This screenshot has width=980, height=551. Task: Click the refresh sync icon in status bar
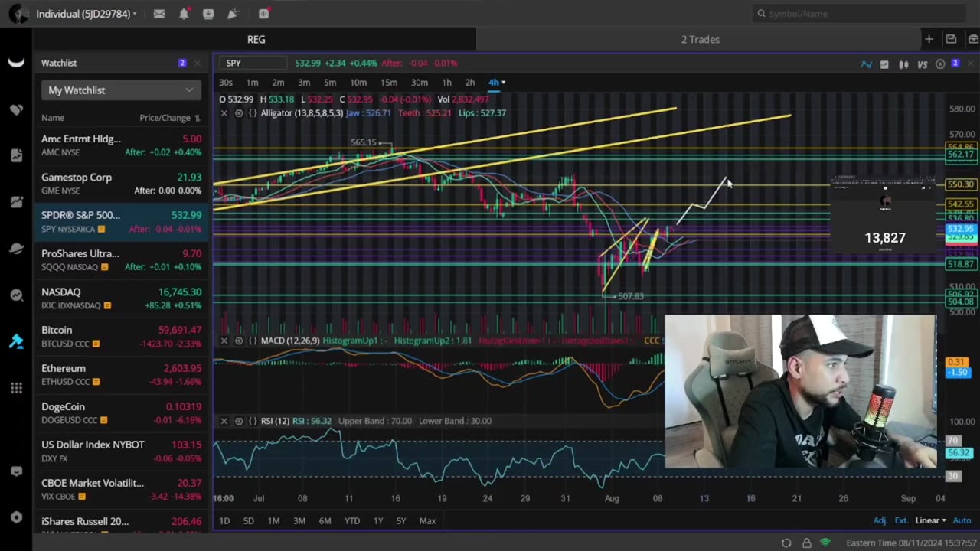coord(786,543)
